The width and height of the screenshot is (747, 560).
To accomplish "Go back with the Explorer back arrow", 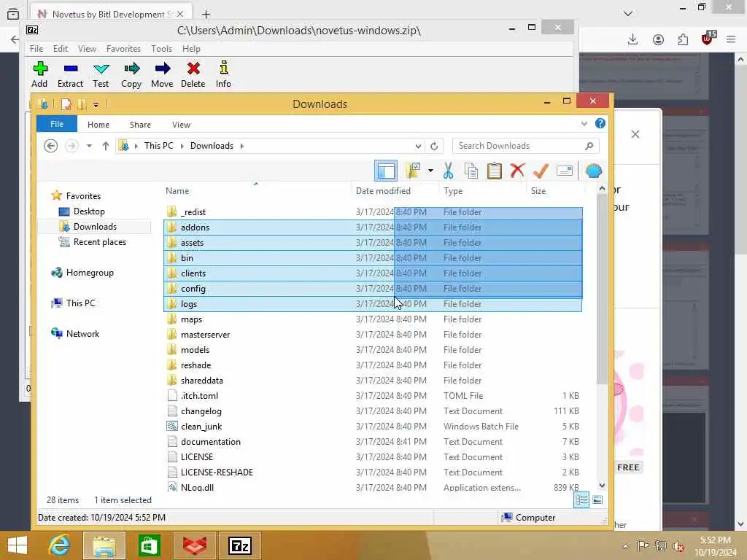I will click(50, 146).
